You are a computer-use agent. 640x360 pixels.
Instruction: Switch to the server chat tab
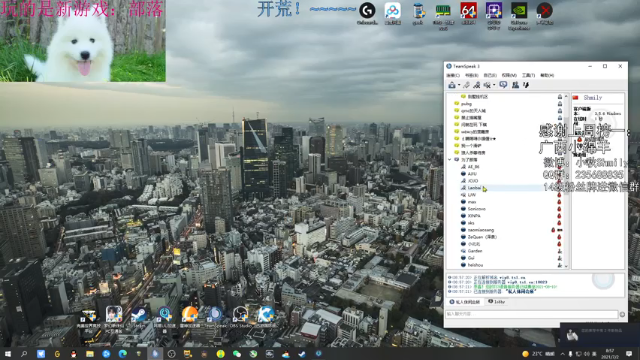pyautogui.click(x=464, y=302)
